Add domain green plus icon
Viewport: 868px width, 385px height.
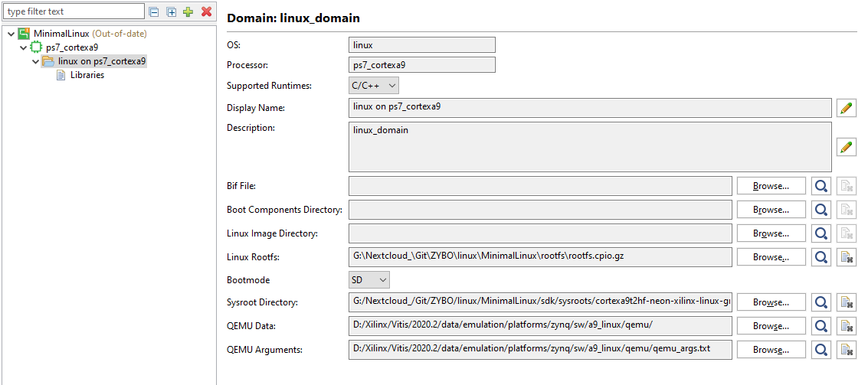pyautogui.click(x=188, y=11)
